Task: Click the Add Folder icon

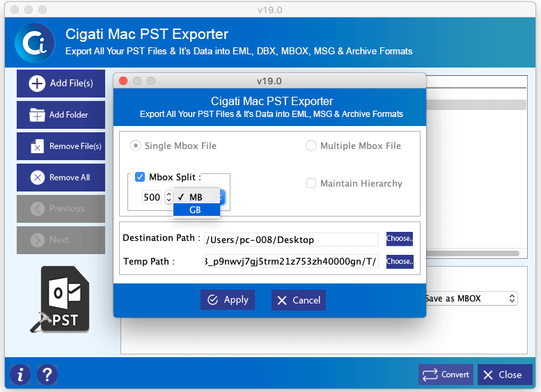Action: coord(37,115)
